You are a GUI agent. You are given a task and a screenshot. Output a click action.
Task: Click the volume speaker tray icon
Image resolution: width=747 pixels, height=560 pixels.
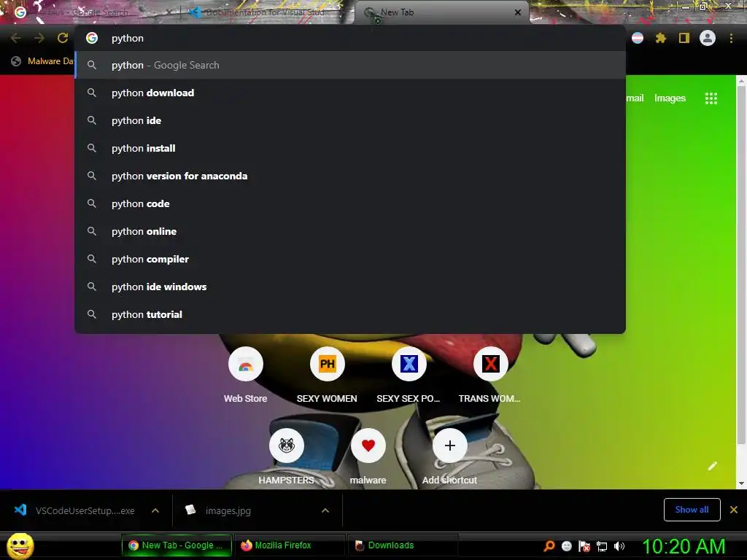(619, 546)
